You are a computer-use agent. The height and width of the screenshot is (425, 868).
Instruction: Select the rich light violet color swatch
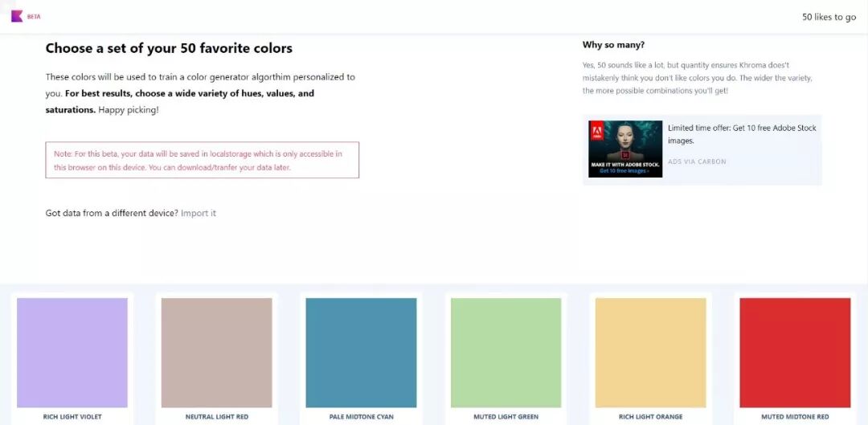click(72, 353)
